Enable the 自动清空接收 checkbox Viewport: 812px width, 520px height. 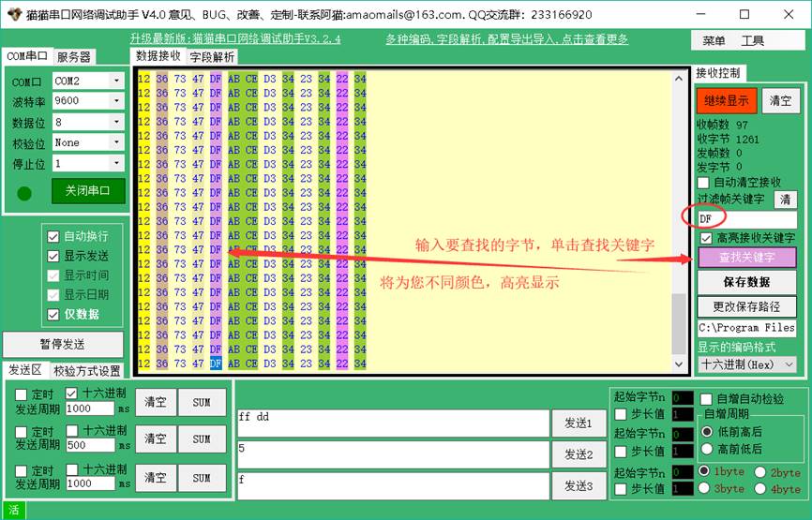(x=704, y=182)
